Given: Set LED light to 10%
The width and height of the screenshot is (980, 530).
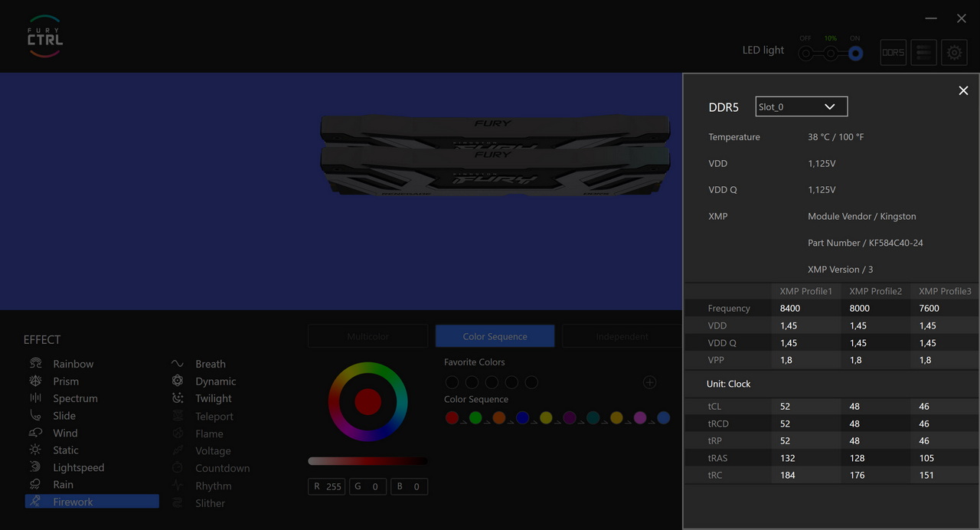Looking at the screenshot, I should coord(831,54).
